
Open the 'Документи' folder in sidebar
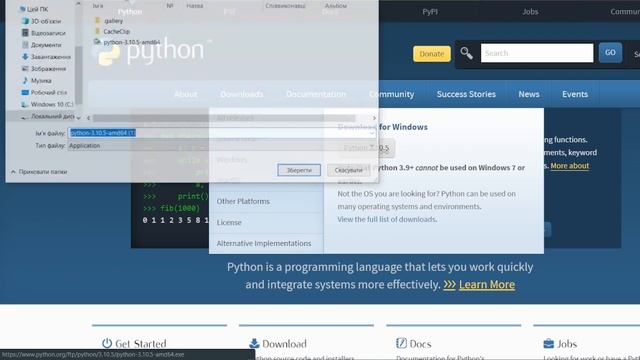click(x=42, y=45)
